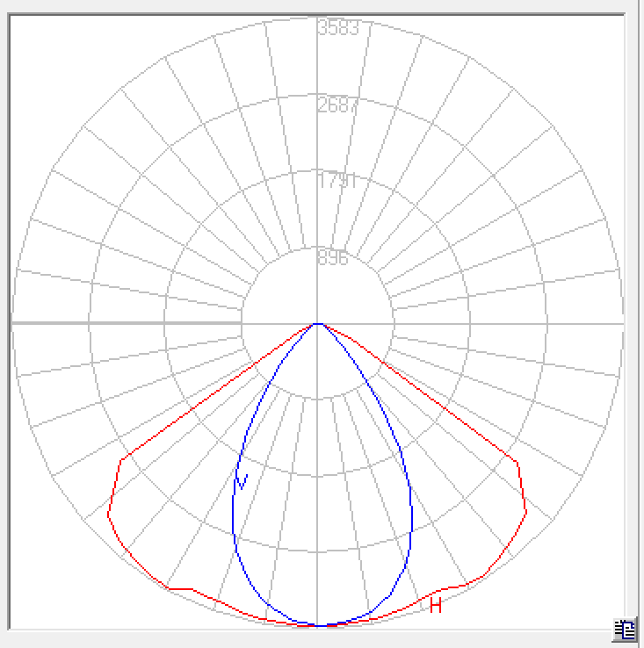Click the polar plot center origin point
The width and height of the screenshot is (644, 648).
318,324
